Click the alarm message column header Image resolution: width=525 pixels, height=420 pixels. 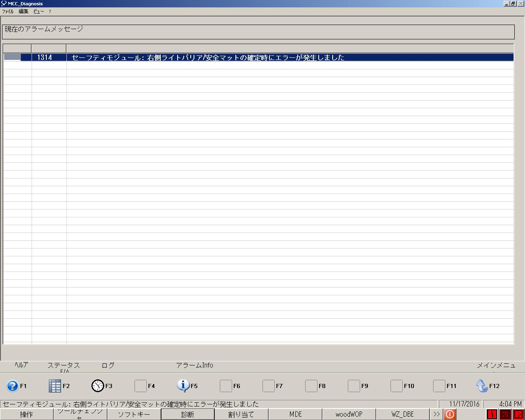[290, 48]
